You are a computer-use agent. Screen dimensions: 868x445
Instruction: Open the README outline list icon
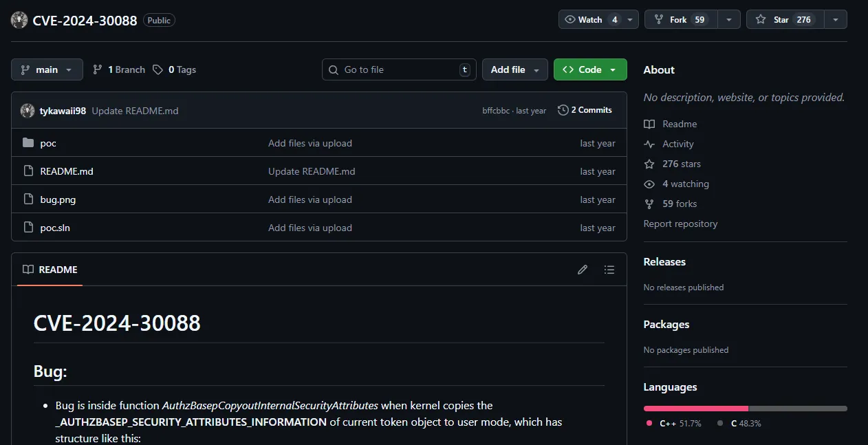click(609, 270)
